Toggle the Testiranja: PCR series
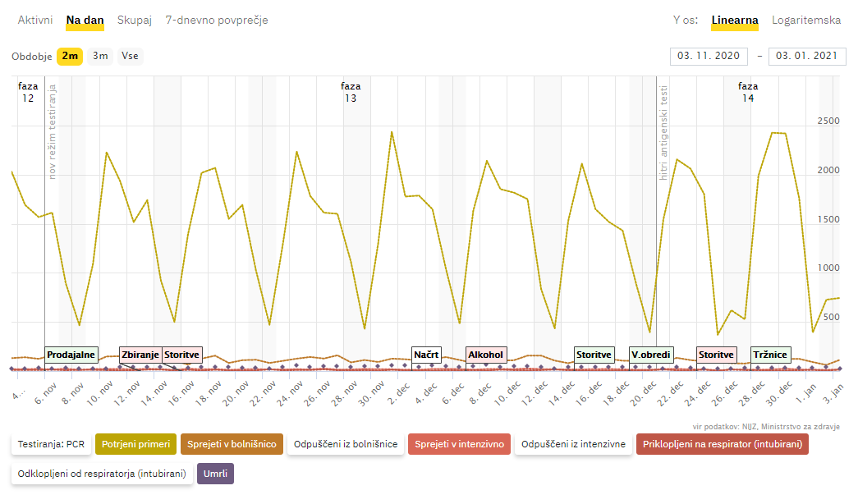This screenshot has width=858, height=504. (50, 444)
